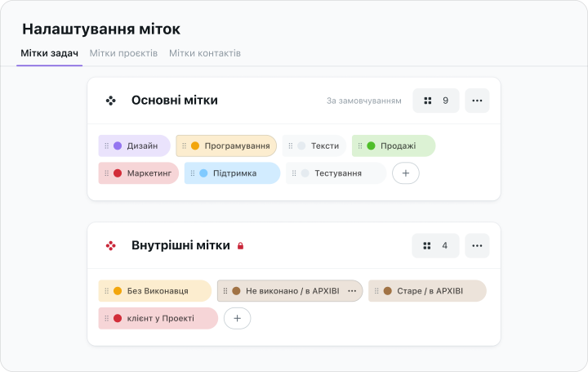588x372 pixels.
Task: Click the drag handle on the Підтримка label
Action: pos(193,173)
